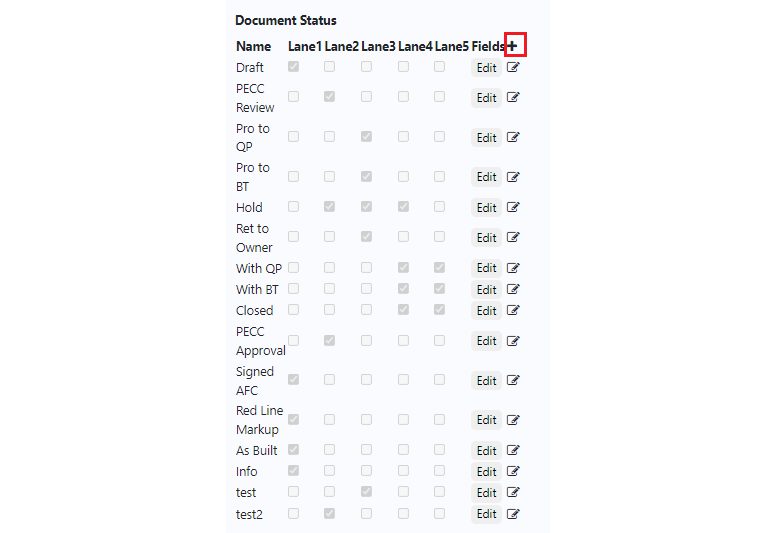Image resolution: width=776 pixels, height=533 pixels.
Task: Toggle Lane4 checkbox for Hold row
Action: point(403,206)
